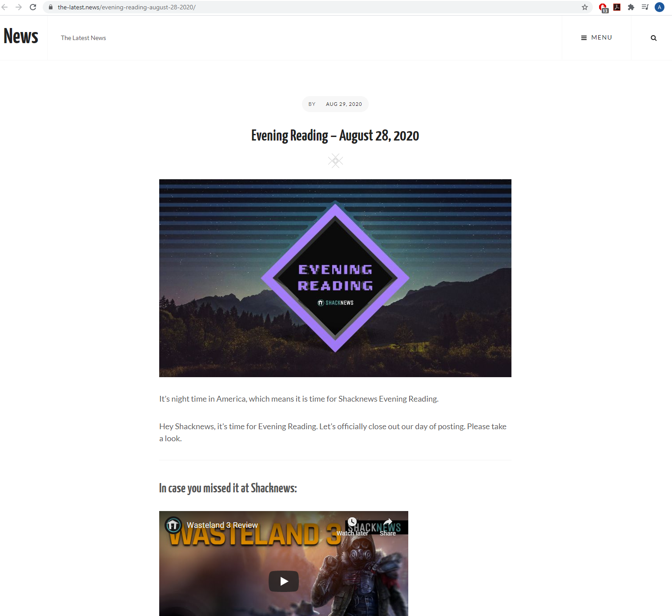
Task: Bookmark this page with the star icon
Action: click(x=585, y=7)
